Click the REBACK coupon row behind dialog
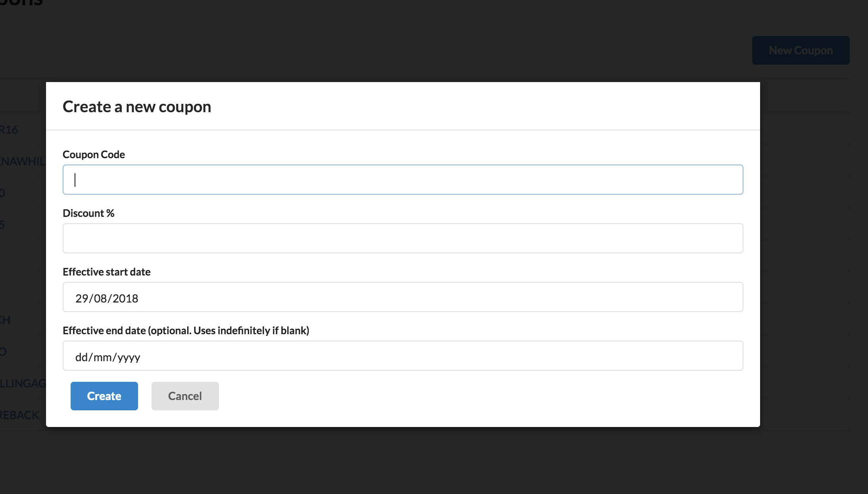The image size is (868, 494). tap(20, 415)
